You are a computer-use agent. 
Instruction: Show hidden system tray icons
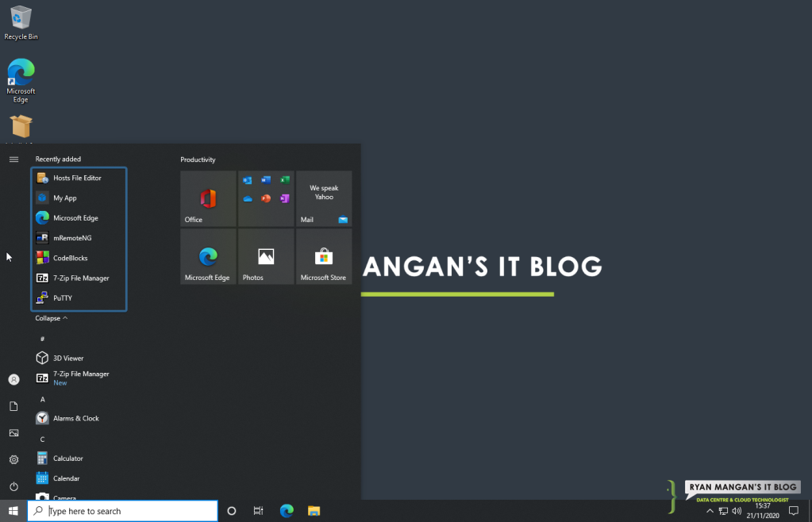(x=710, y=511)
